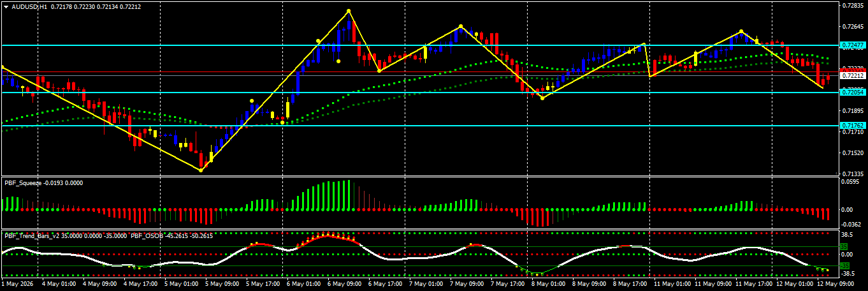Viewport: 868px width, 291px height.
Task: Click the -38.5 trend scale value
Action: tap(848, 272)
